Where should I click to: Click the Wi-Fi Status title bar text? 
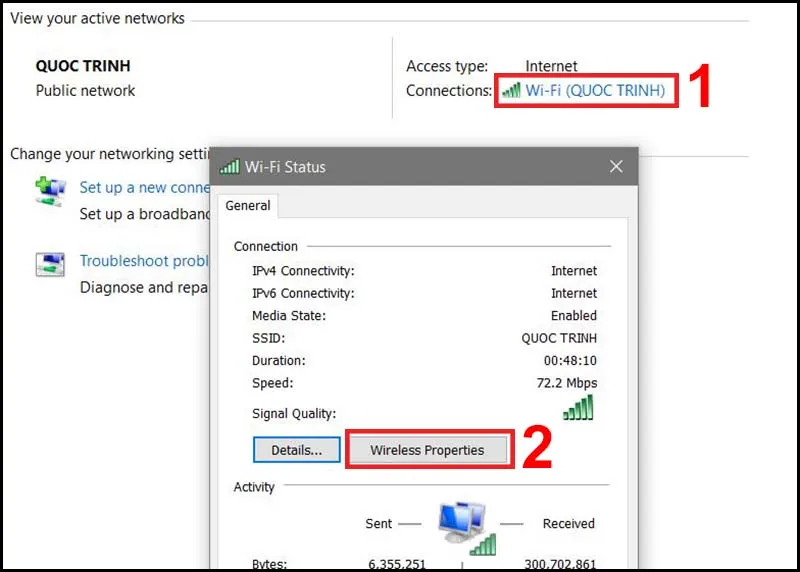[286, 167]
